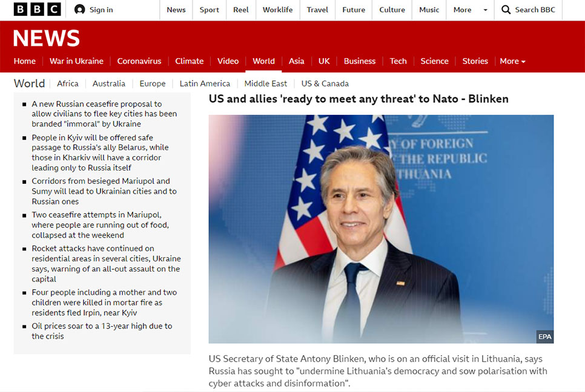Open the Europe subsection
This screenshot has width=585, height=392.
[153, 84]
